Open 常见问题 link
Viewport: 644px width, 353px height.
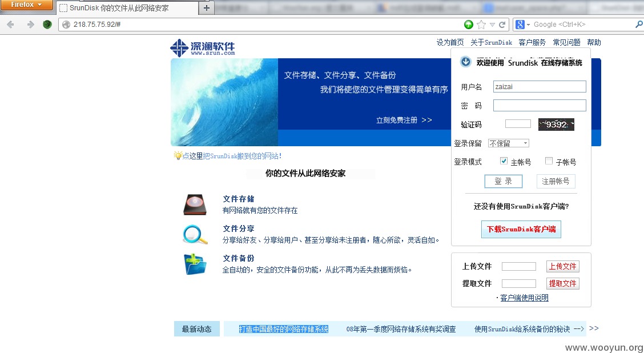click(566, 42)
